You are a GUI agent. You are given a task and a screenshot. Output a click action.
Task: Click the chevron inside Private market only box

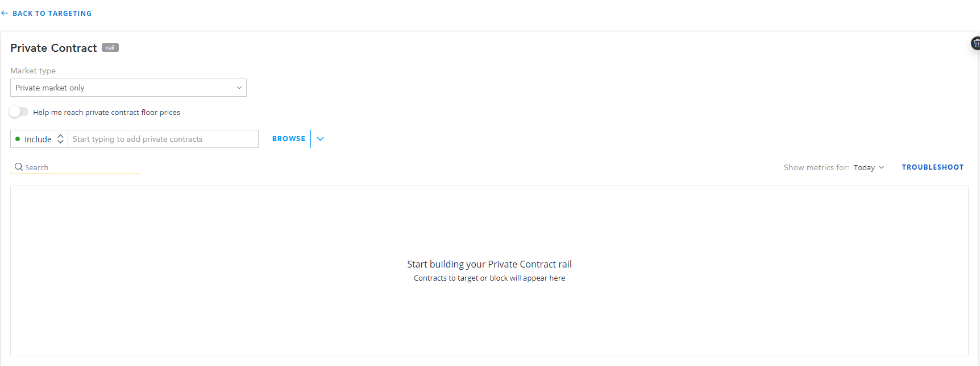tap(239, 88)
